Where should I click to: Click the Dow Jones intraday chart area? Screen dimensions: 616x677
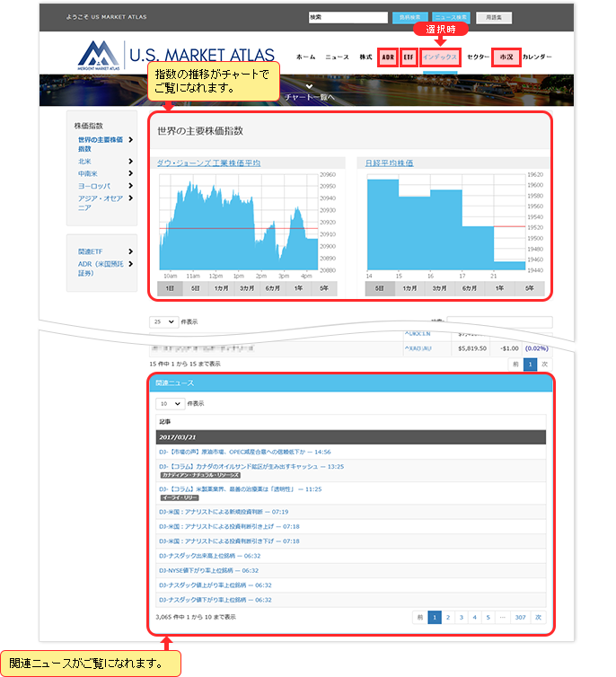coord(239,223)
